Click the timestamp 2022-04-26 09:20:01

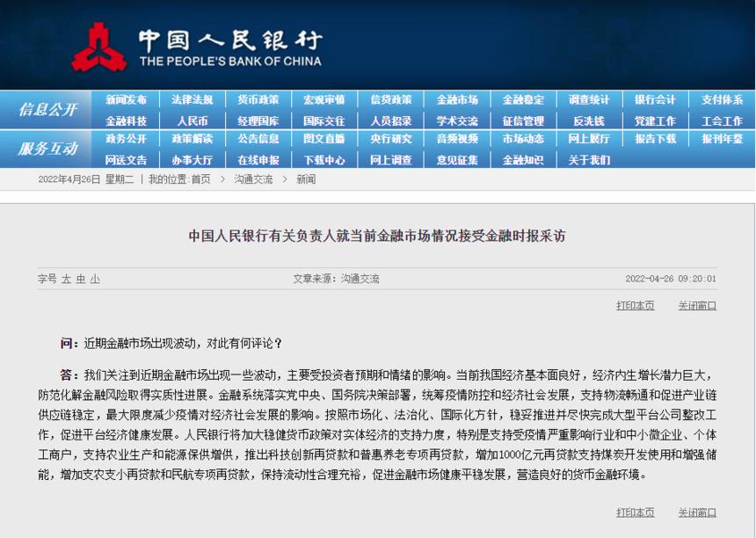671,279
